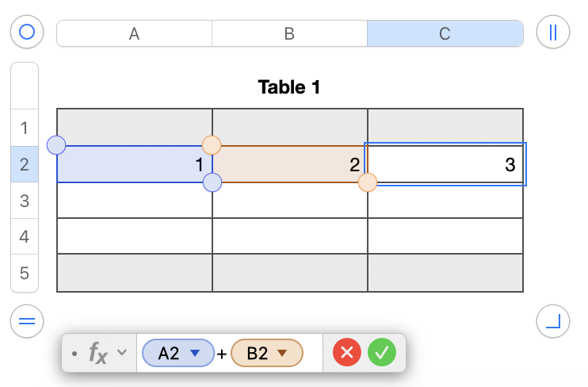Select column C header
This screenshot has height=387, width=588.
point(445,33)
